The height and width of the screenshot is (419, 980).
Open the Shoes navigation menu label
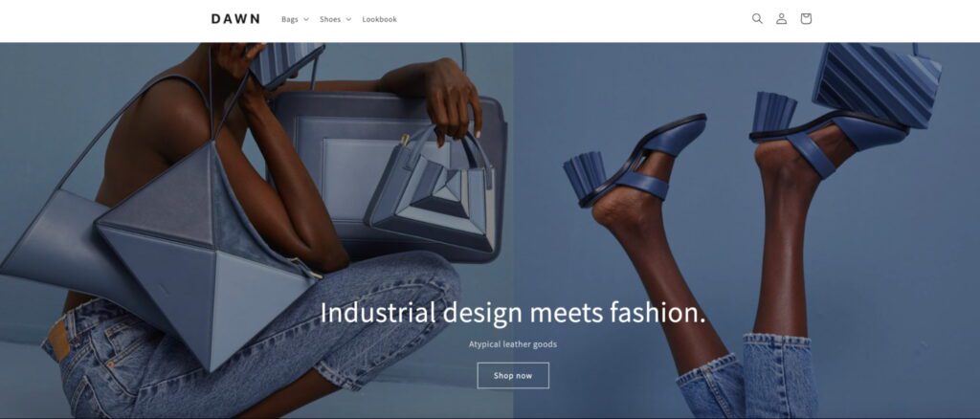click(330, 19)
